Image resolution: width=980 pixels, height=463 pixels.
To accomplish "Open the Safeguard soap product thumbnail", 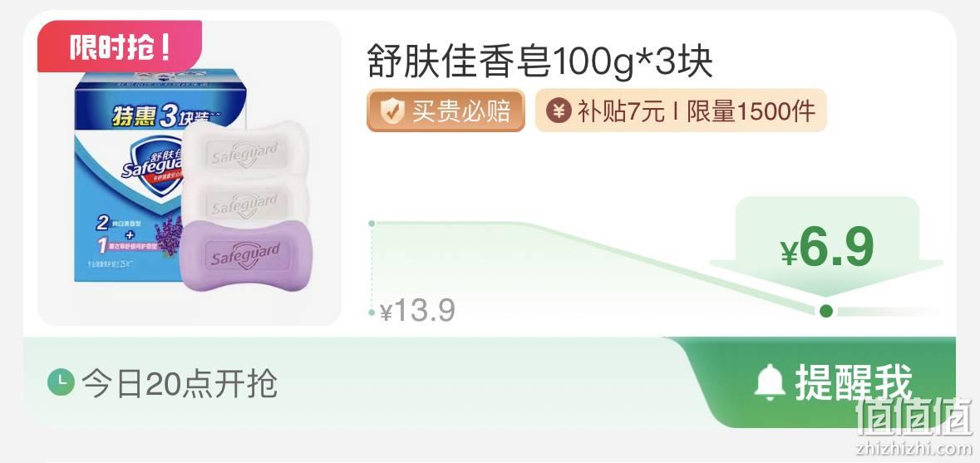I will coord(190,173).
